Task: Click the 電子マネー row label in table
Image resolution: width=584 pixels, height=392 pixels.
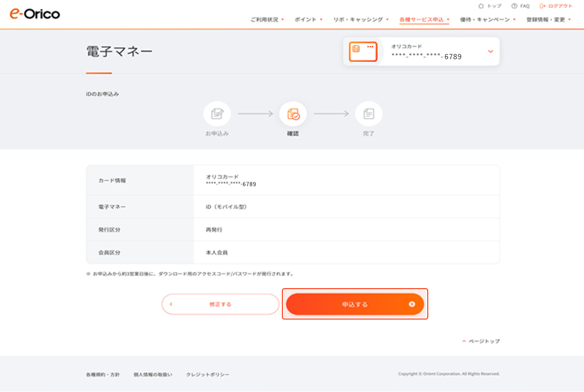Action: [x=112, y=207]
